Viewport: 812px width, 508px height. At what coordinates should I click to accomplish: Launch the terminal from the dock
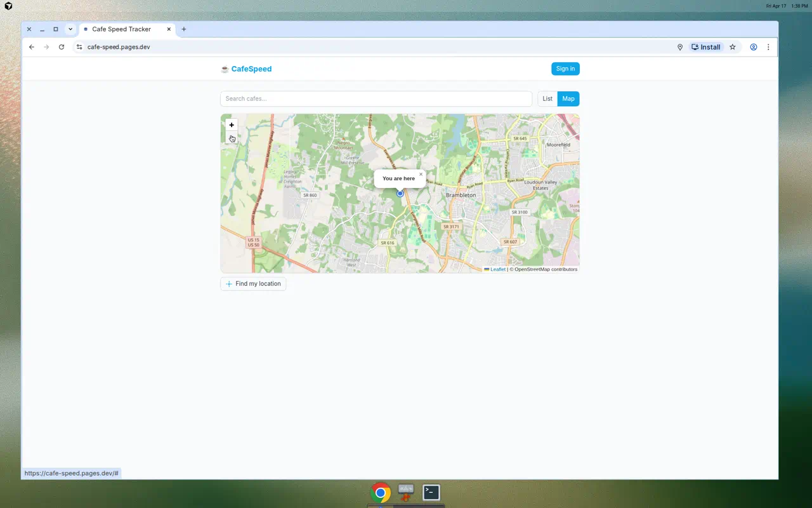pyautogui.click(x=431, y=492)
